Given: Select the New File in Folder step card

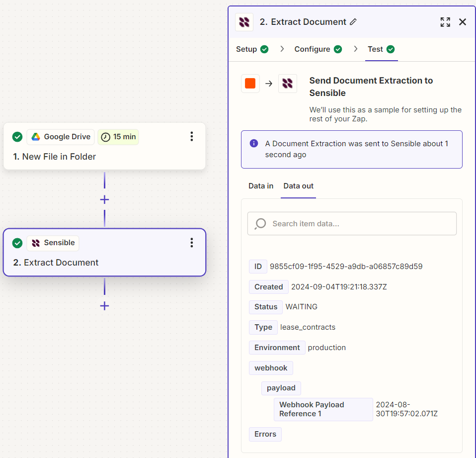Looking at the screenshot, I should [104, 146].
